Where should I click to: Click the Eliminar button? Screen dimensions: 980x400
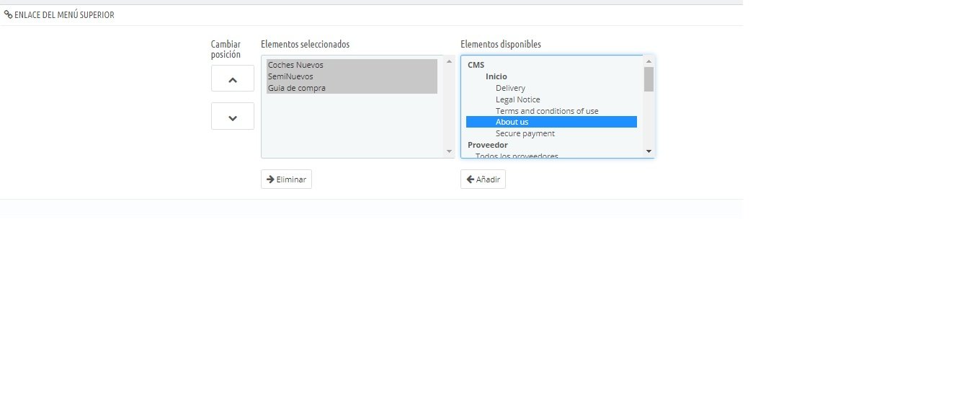[286, 179]
